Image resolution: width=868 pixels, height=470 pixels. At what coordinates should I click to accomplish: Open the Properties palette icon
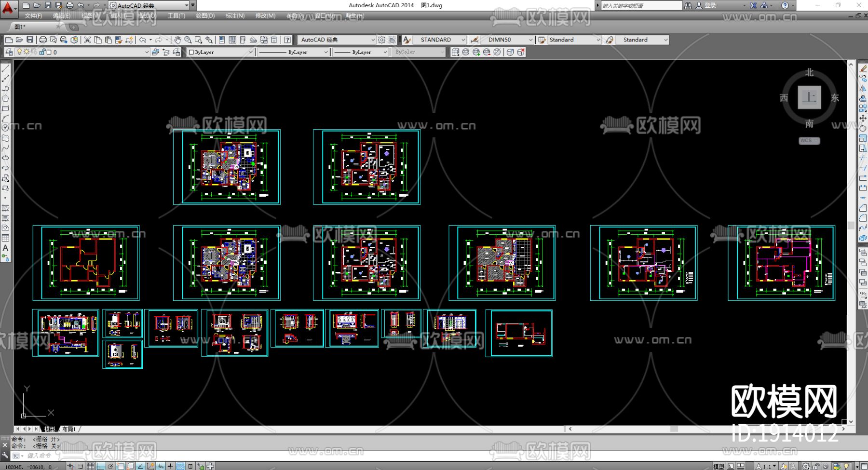coord(222,40)
